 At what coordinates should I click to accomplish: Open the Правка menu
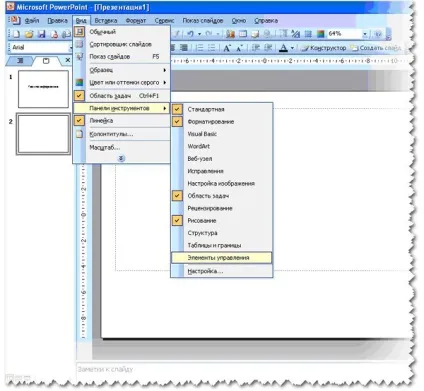pyautogui.click(x=57, y=20)
